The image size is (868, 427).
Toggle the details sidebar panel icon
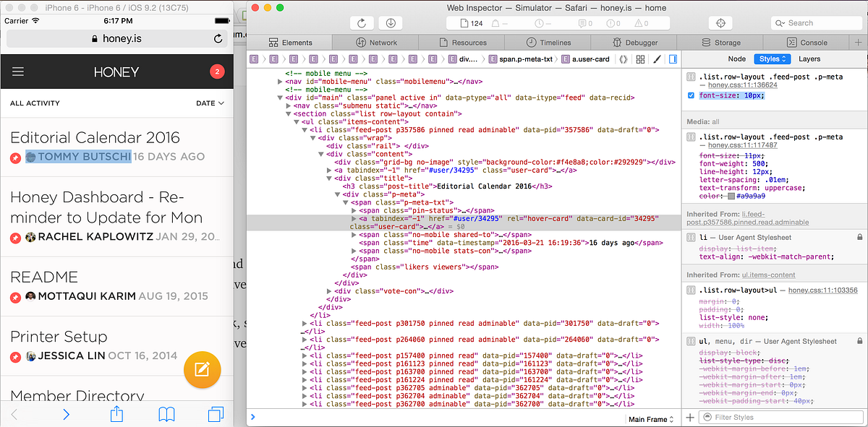(673, 59)
